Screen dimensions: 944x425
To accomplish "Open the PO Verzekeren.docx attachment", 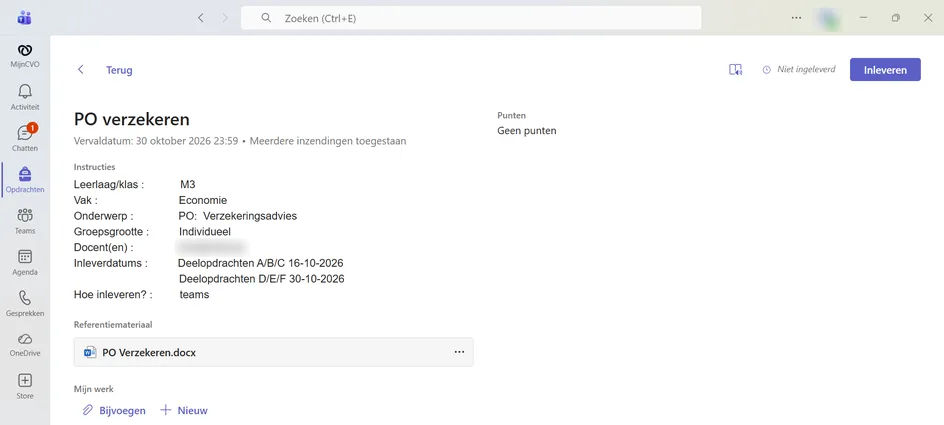I will pyautogui.click(x=273, y=352).
